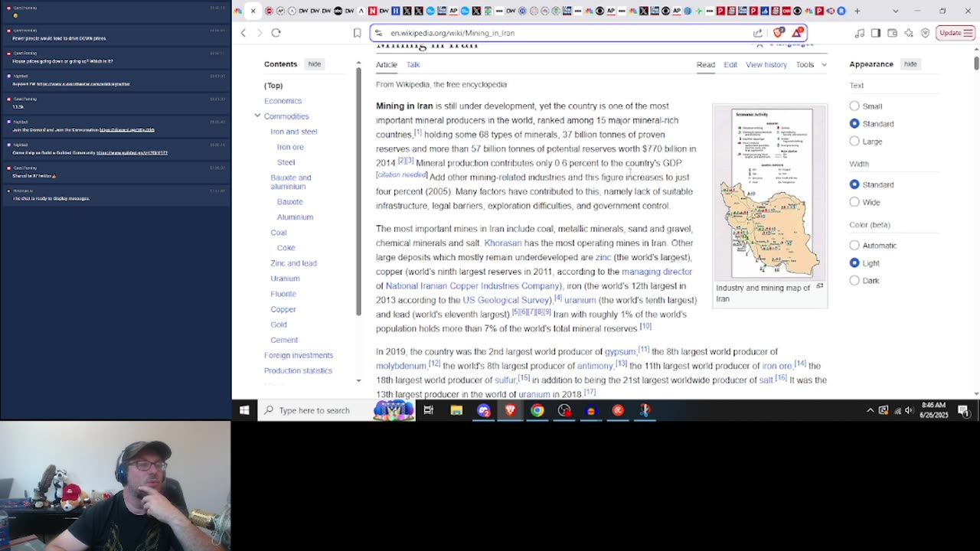Viewport: 980px width, 551px height.
Task: Jump to Foreign investments section
Action: (x=299, y=355)
